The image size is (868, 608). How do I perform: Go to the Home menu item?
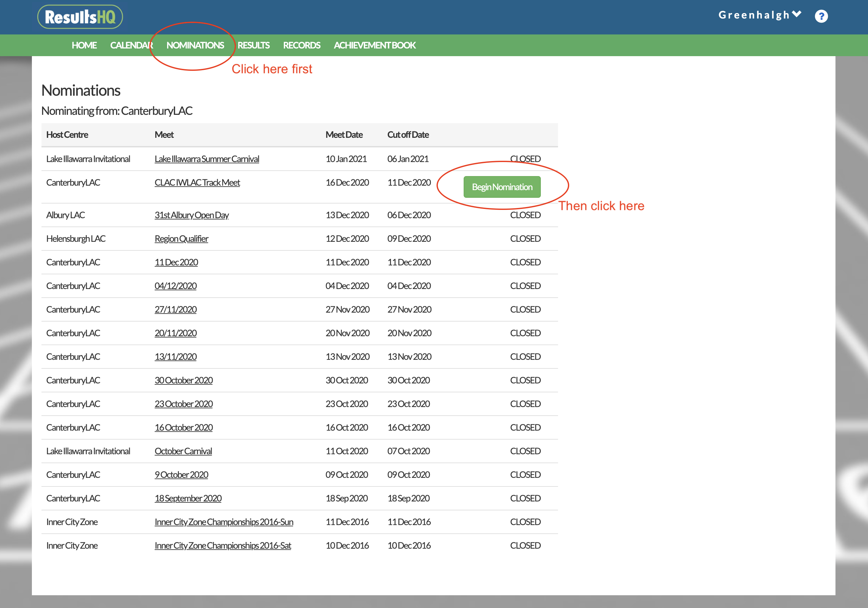point(84,45)
